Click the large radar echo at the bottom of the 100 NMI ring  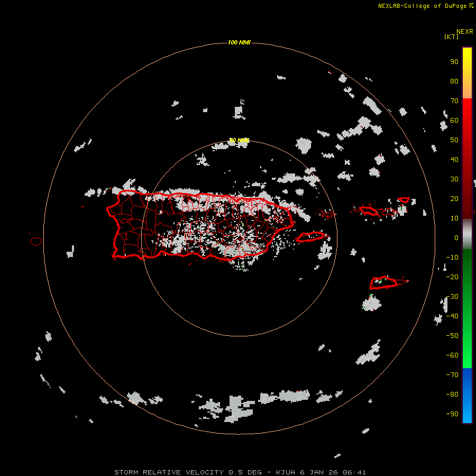click(239, 409)
